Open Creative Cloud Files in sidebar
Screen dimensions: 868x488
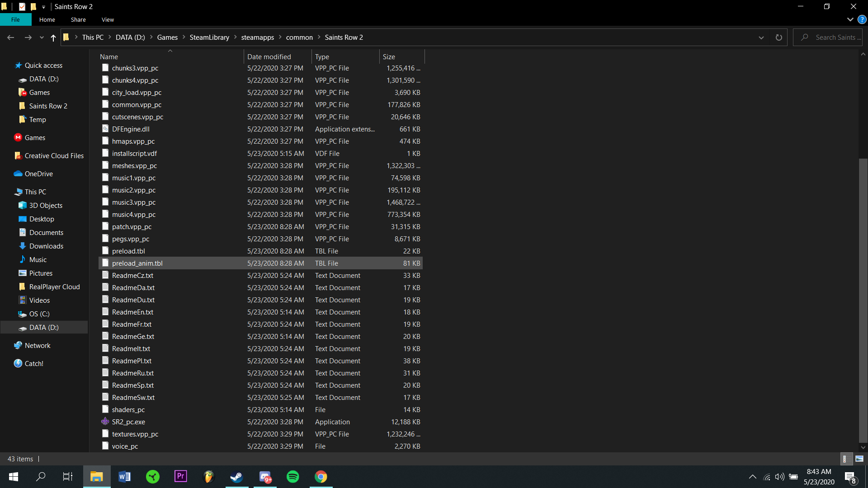tap(54, 156)
